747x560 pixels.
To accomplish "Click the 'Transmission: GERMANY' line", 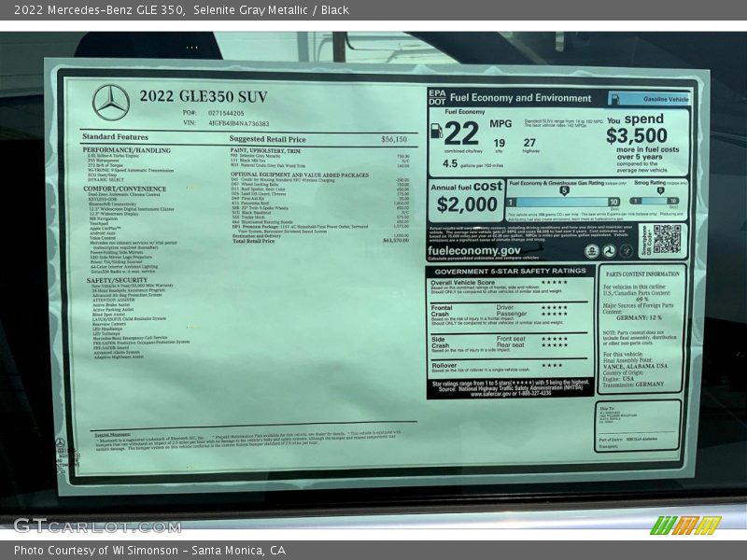I will pyautogui.click(x=633, y=385).
